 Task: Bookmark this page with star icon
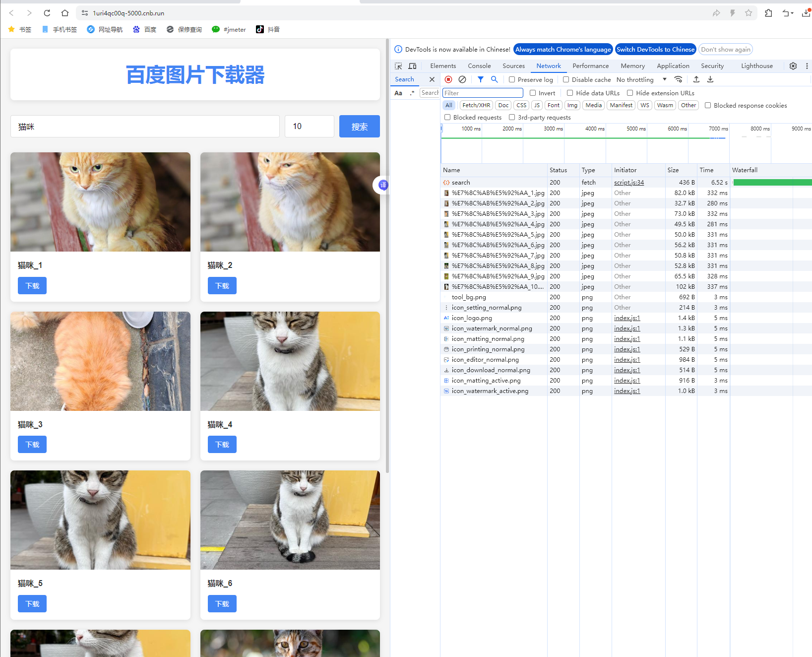(x=749, y=13)
